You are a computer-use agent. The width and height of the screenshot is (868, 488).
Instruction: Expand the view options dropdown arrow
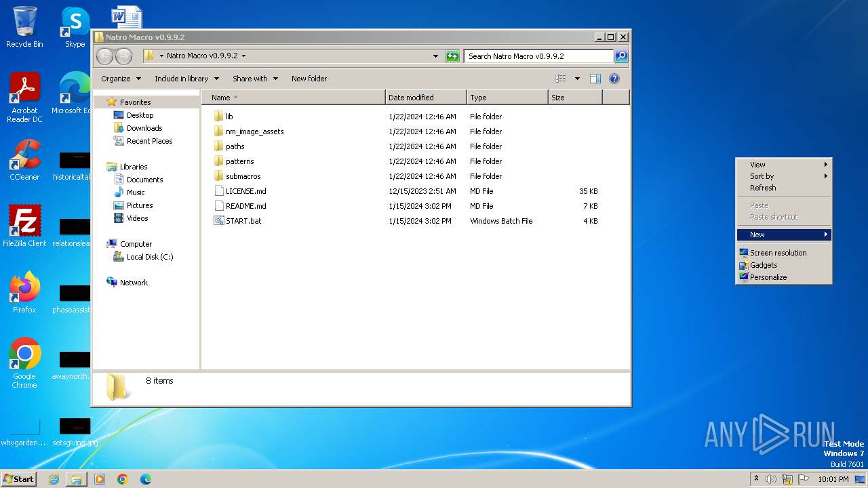(x=577, y=79)
